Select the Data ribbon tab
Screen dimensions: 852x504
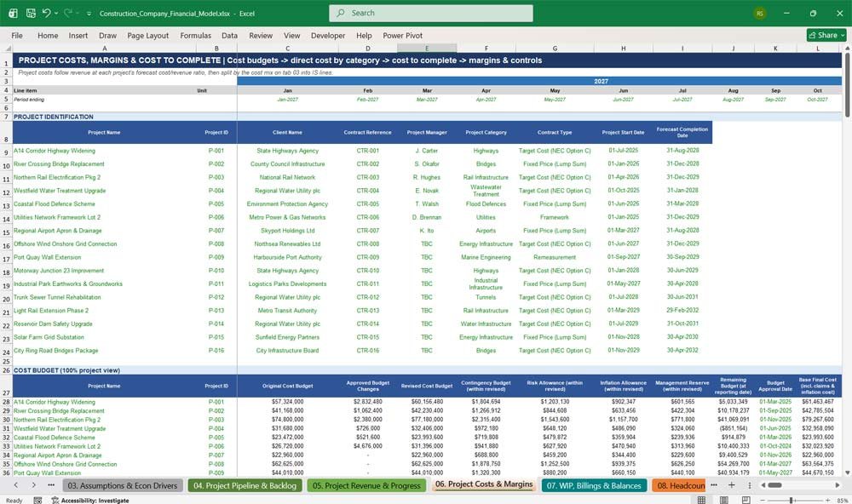click(229, 35)
